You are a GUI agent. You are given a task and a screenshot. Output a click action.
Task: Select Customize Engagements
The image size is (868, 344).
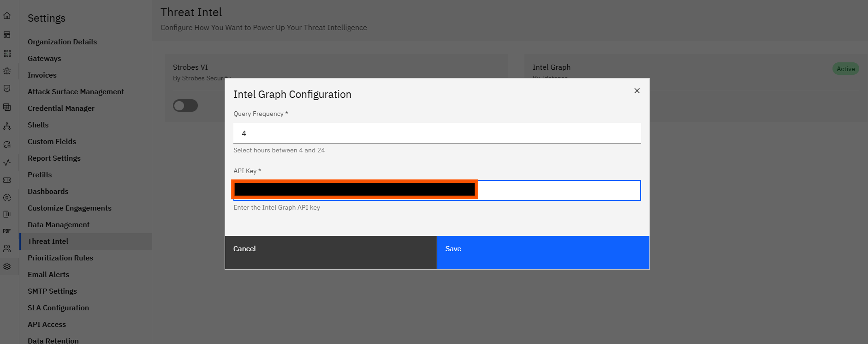[x=70, y=208]
